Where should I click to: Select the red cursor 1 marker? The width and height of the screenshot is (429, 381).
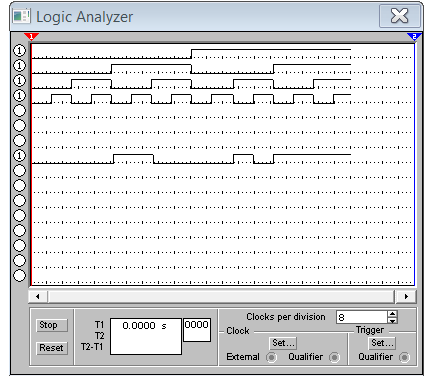31,36
